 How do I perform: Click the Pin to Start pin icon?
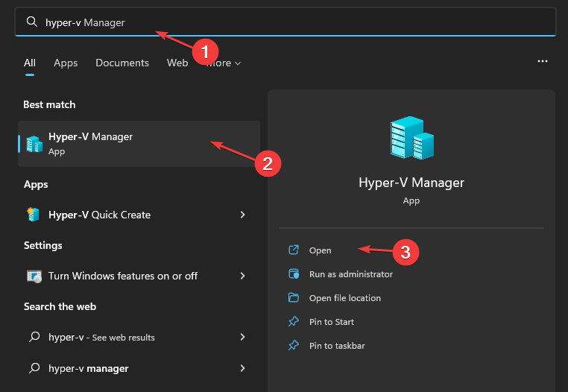294,322
